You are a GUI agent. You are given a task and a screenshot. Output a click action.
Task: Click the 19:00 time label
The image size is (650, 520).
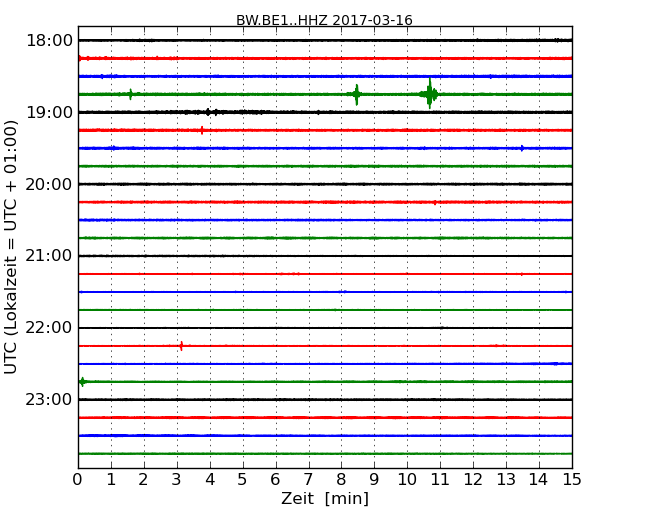[x=49, y=112]
